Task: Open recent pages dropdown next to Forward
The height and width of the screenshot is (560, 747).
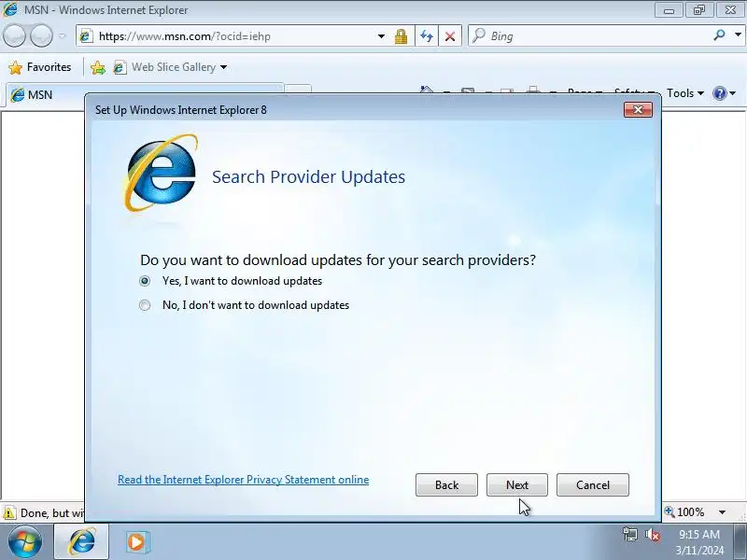Action: (x=63, y=35)
